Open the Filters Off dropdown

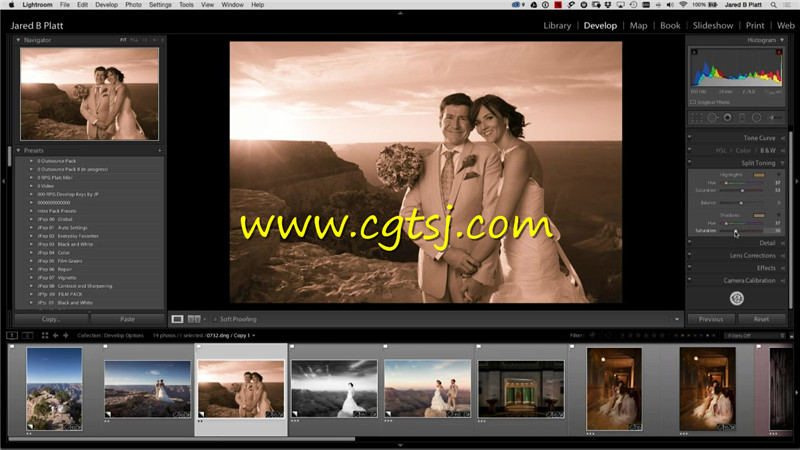click(x=756, y=335)
